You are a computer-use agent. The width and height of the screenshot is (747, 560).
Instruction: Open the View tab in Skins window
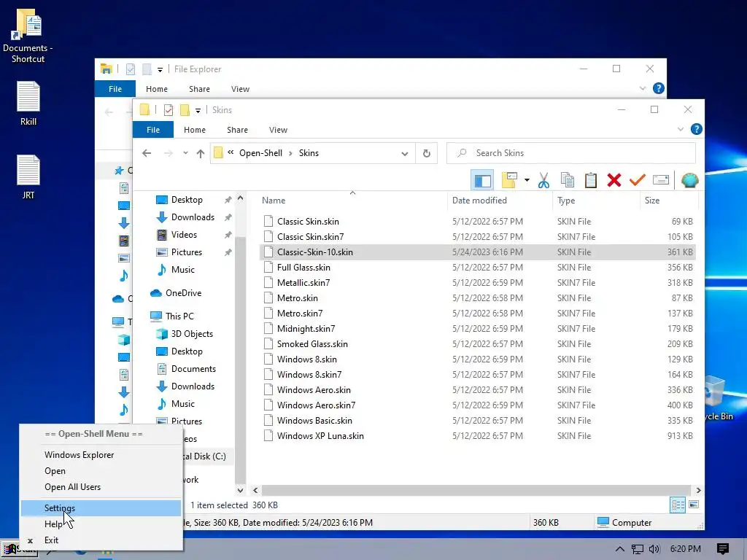(278, 130)
